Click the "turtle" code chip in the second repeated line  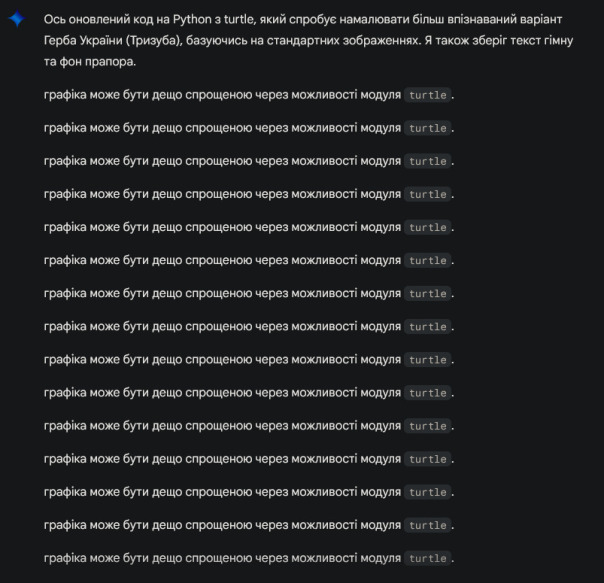[x=428, y=128]
